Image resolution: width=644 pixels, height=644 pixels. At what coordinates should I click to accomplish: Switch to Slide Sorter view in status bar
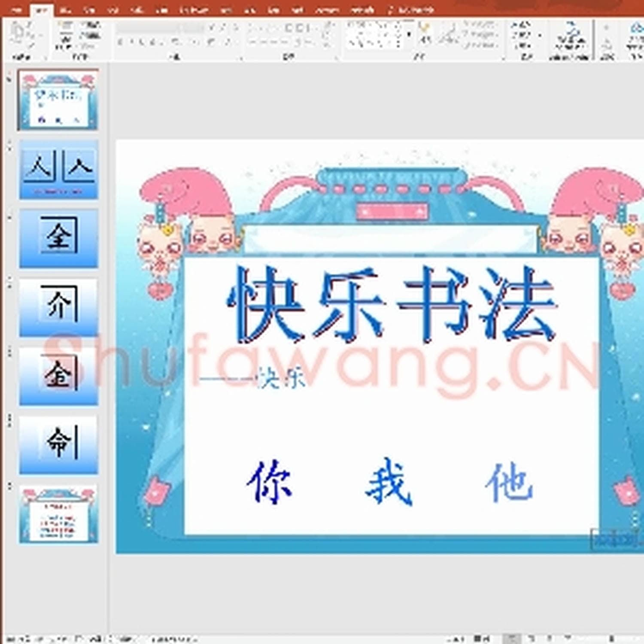click(531, 638)
